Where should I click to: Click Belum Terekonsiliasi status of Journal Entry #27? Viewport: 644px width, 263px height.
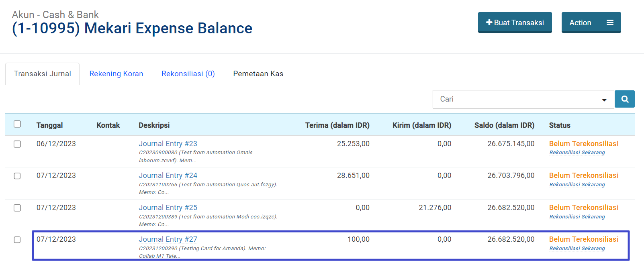pyautogui.click(x=583, y=239)
